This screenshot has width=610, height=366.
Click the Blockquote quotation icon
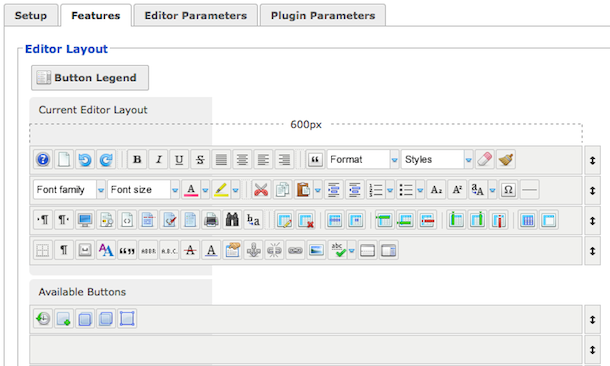pos(316,159)
